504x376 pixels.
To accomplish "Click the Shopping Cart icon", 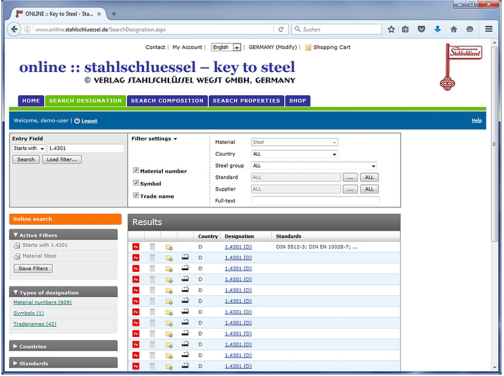I will [308, 47].
